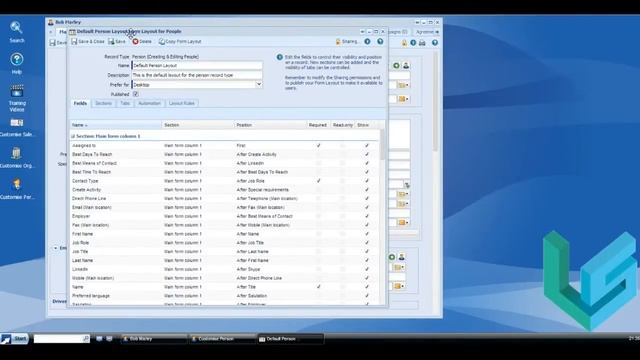Select the Fields tab
Viewport: 640px width, 360px height.
[x=80, y=103]
